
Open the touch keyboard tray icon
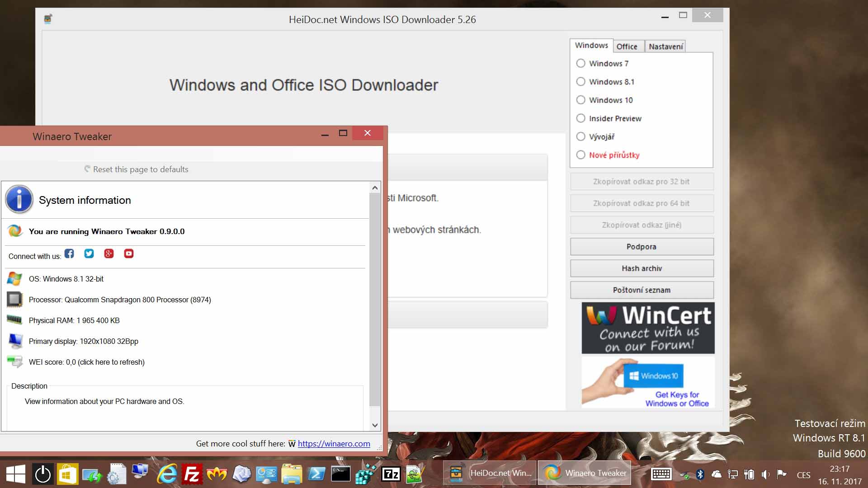(661, 474)
